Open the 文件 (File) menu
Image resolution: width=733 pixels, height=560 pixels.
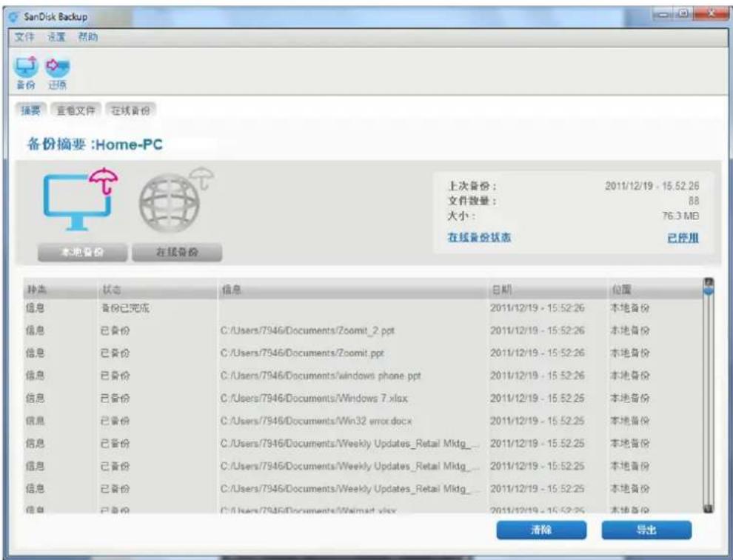(x=24, y=37)
